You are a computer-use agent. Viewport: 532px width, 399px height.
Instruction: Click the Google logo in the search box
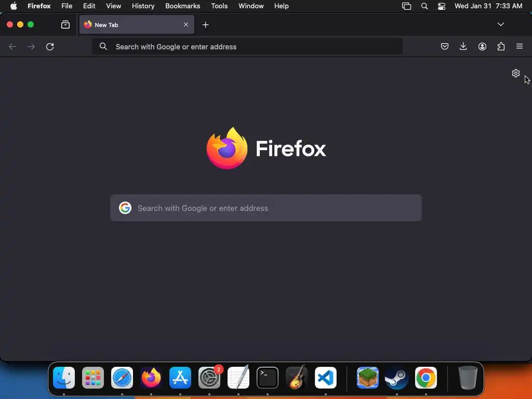coord(125,208)
